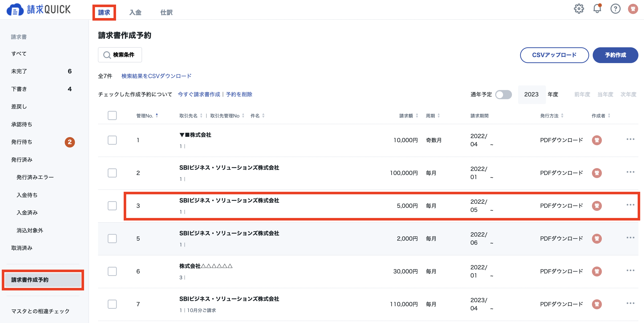Click the creator avatar in row 5
The height and width of the screenshot is (323, 644).
point(597,239)
